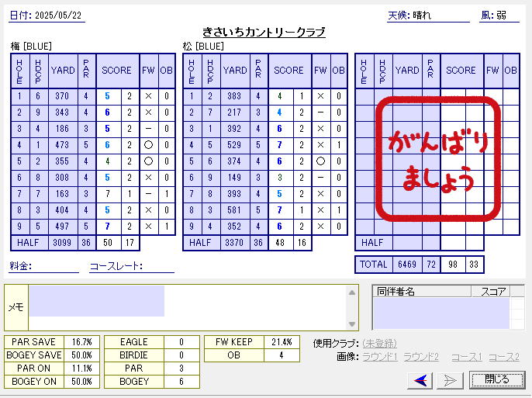Select TOTAL yardage 6469 cell
This screenshot has width=532, height=398.
pyautogui.click(x=407, y=265)
